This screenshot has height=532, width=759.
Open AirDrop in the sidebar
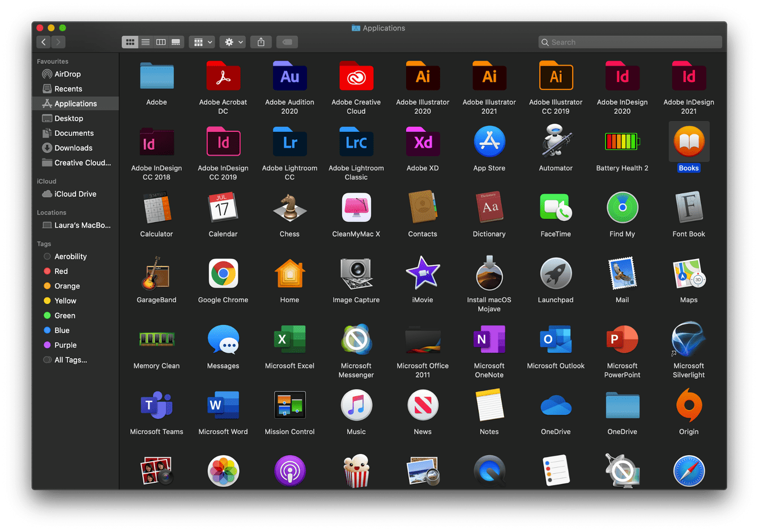76,74
